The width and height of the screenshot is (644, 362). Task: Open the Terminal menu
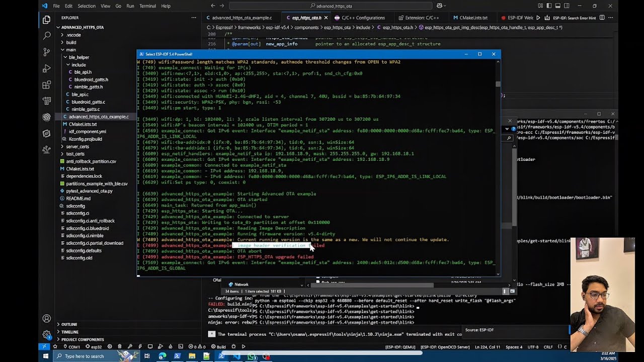147,6
